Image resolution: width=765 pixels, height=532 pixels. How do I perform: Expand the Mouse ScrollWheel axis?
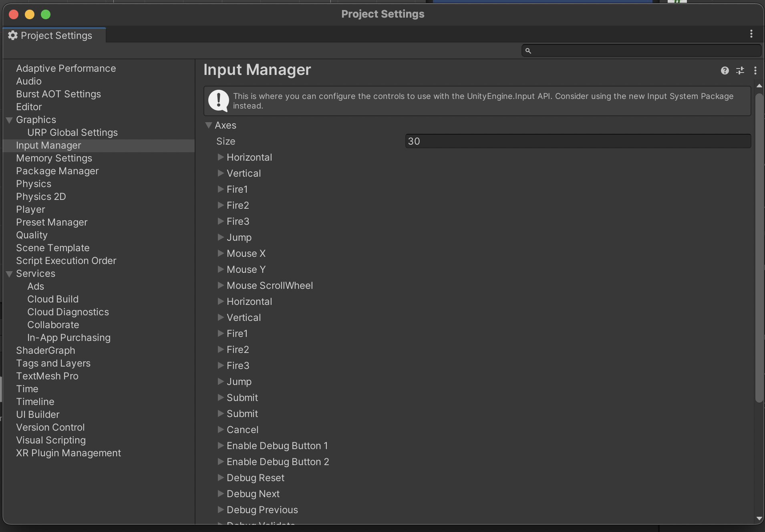(220, 285)
